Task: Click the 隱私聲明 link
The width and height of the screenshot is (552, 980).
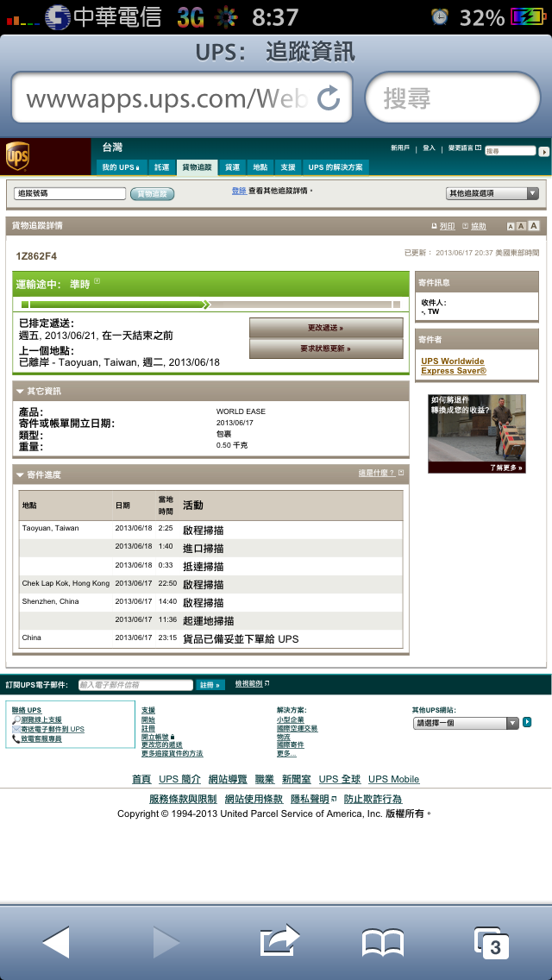Action: [x=310, y=800]
